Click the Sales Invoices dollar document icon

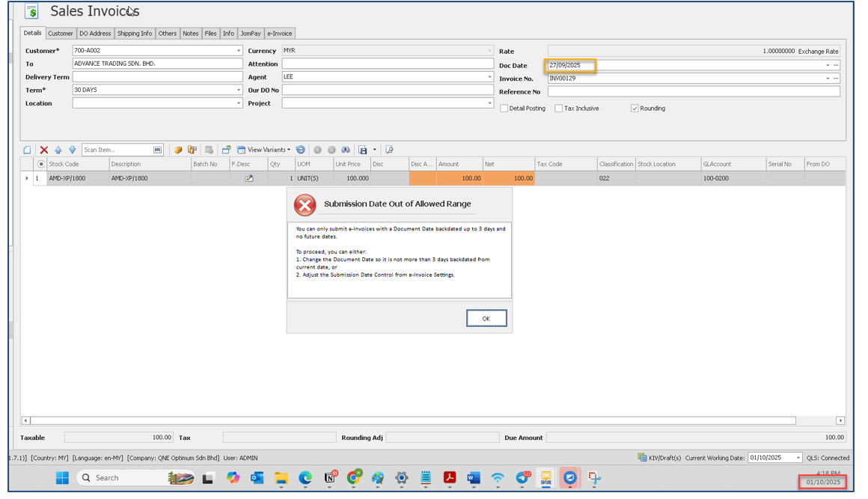click(x=32, y=11)
